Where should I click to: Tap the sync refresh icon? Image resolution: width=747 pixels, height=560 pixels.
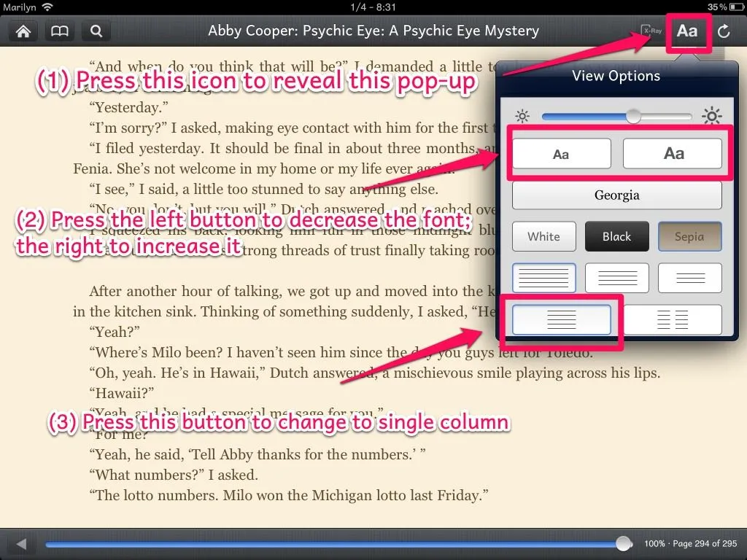pyautogui.click(x=724, y=31)
